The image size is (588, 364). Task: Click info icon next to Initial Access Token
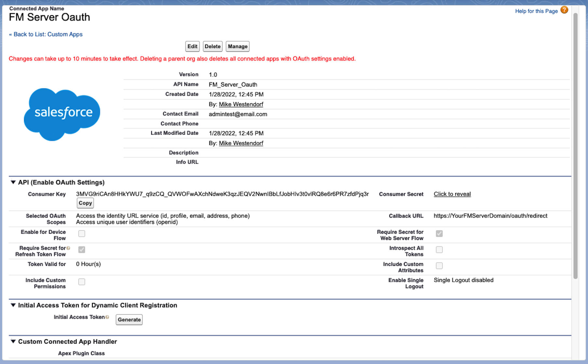point(107,317)
